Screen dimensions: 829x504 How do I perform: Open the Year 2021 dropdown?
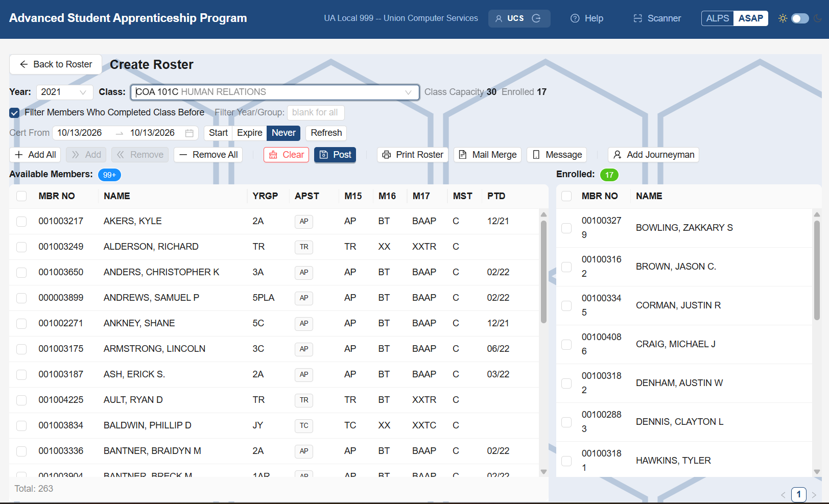pos(64,92)
